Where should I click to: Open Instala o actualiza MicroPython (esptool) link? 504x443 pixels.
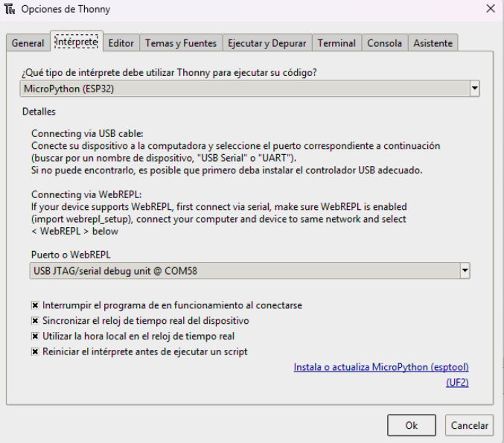point(381,367)
